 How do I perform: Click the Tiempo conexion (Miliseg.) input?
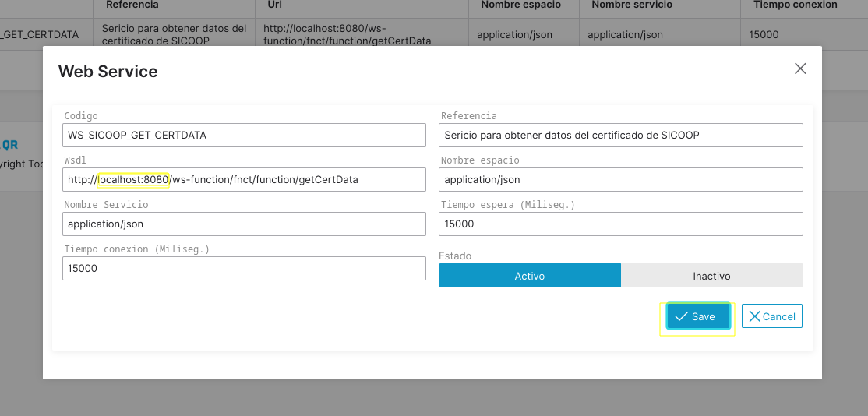point(244,268)
